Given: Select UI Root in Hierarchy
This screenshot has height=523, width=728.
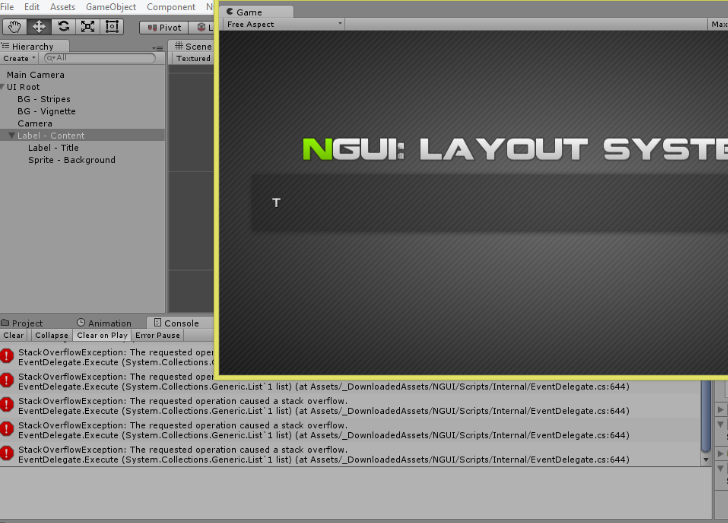Looking at the screenshot, I should tap(82, 87).
